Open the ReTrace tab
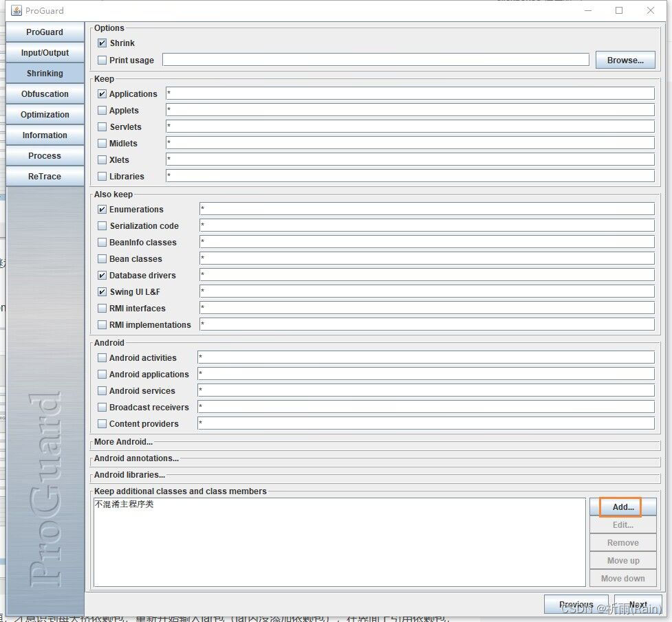672x622 pixels. coord(45,176)
